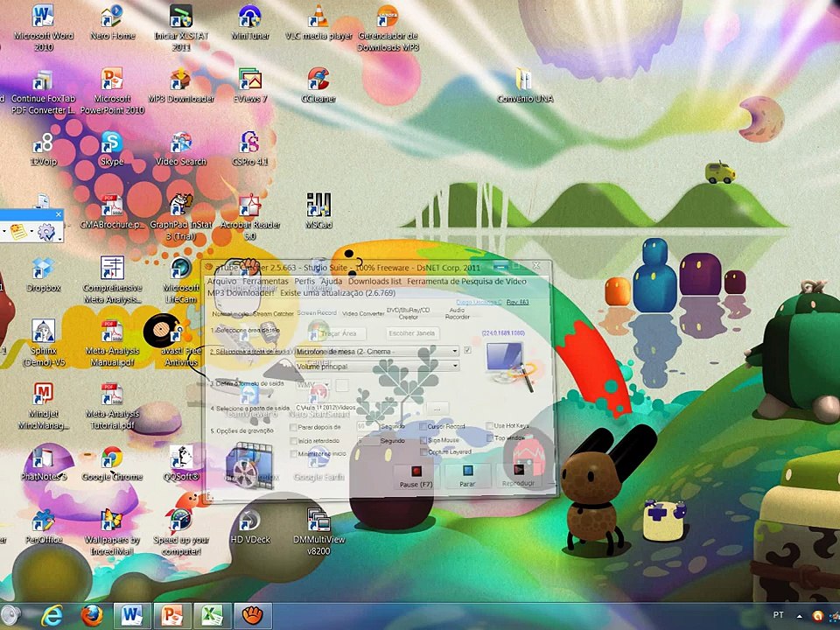Enable Cursor Record checkbox
840x630 pixels.
click(423, 426)
